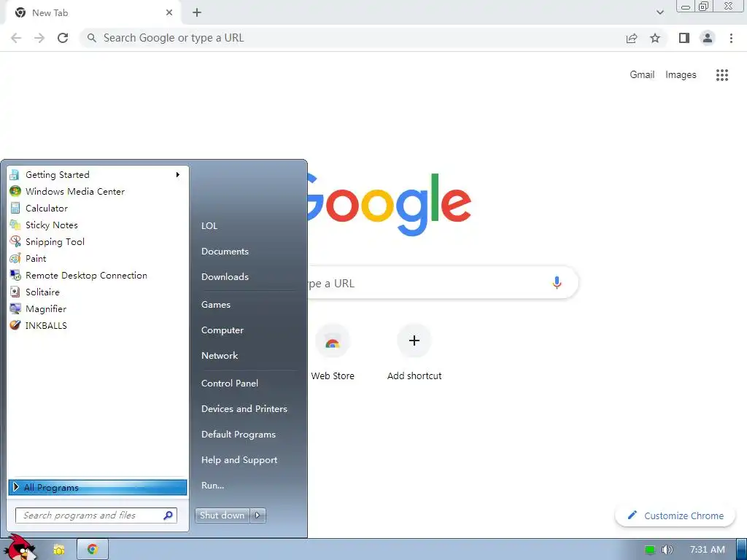This screenshot has width=747, height=560.
Task: Launch the INKBALLS icon
Action: [x=15, y=325]
